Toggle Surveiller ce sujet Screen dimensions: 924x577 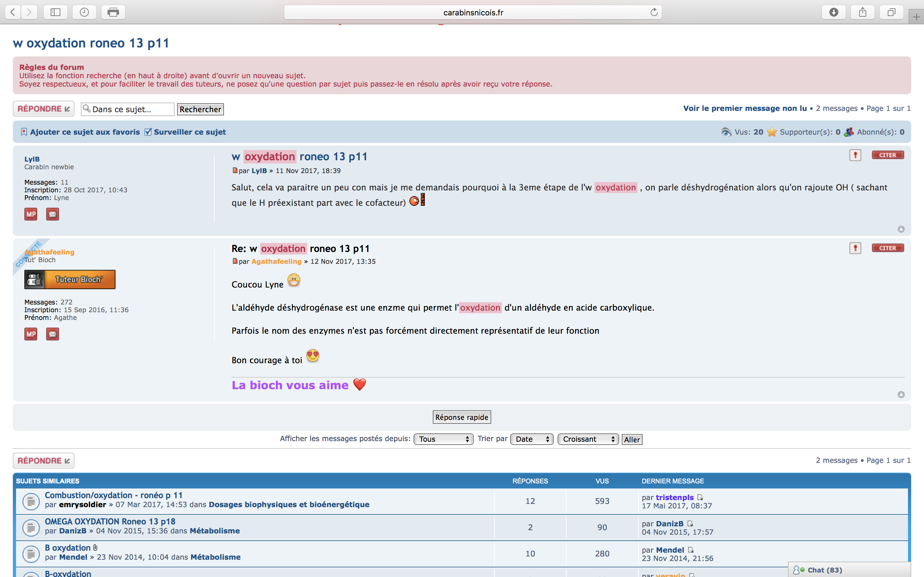[189, 132]
